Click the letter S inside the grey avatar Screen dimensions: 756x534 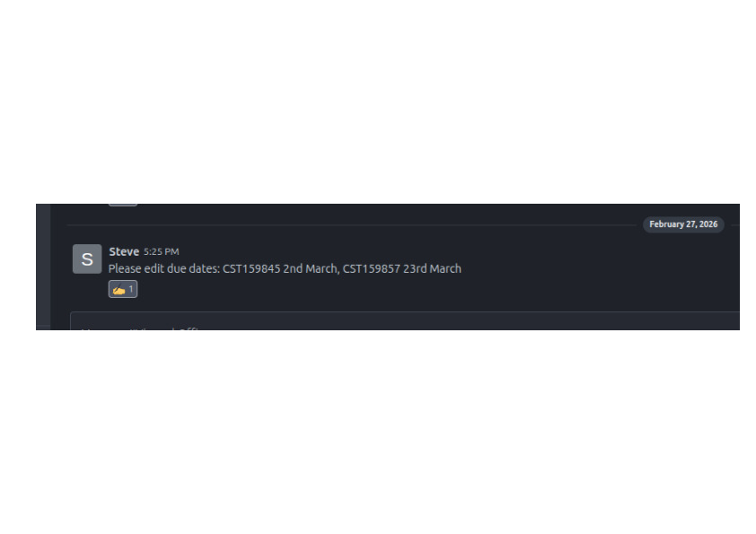(x=87, y=259)
